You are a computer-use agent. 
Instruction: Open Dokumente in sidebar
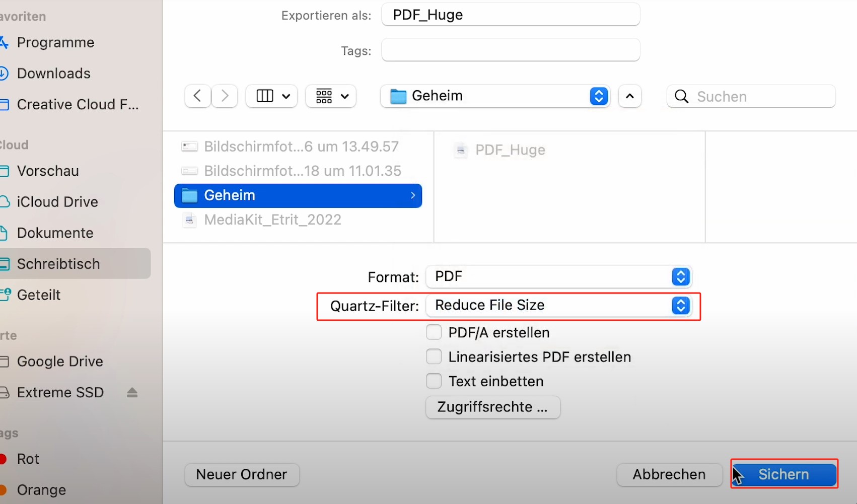tap(55, 233)
